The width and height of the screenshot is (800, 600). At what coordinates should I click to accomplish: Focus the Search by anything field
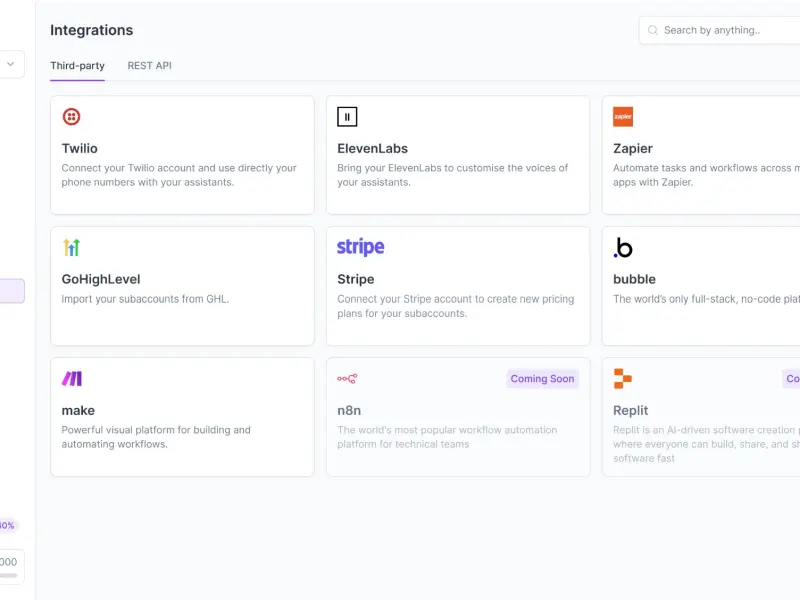pos(719,31)
